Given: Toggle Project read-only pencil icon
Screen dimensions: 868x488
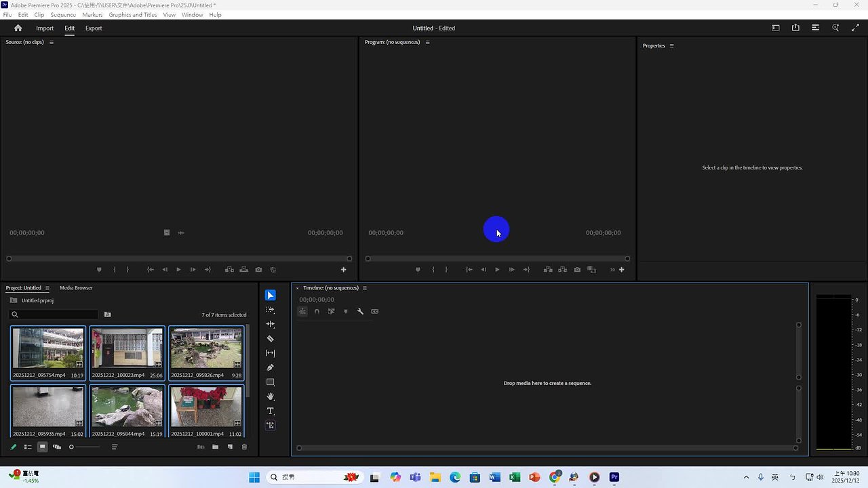Looking at the screenshot, I should coord(13,447).
